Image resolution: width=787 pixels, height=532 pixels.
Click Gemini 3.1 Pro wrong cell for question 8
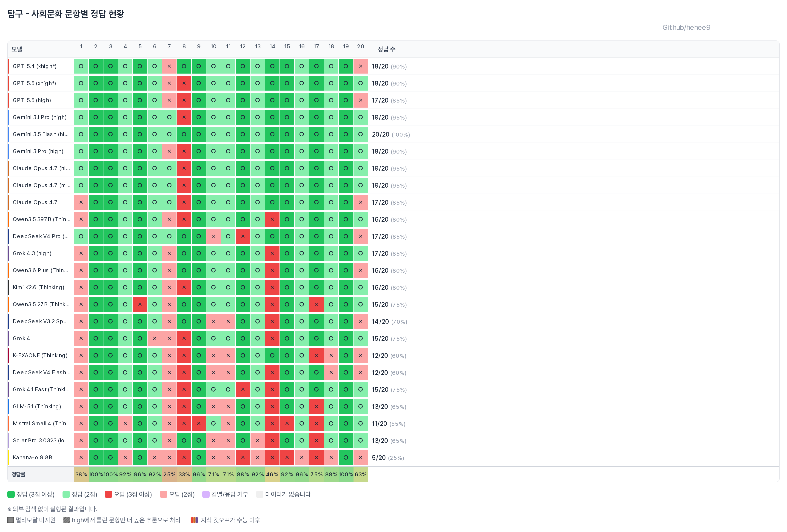(x=184, y=117)
